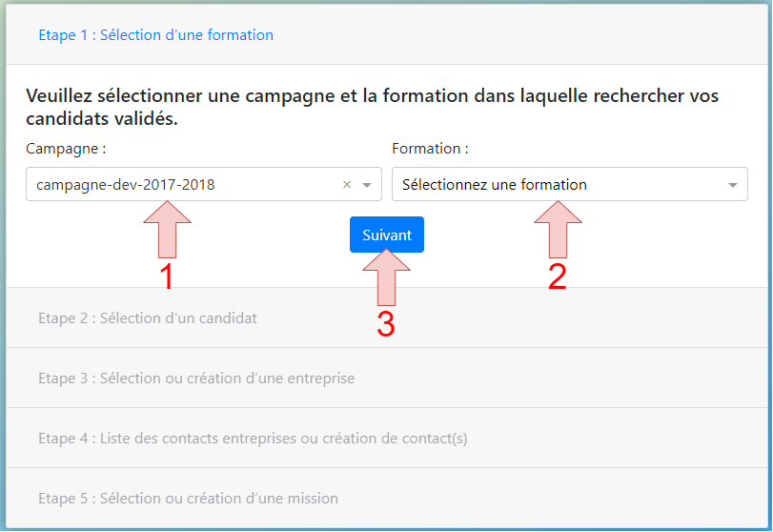Click the Formation : label
773x532 pixels.
[431, 149]
